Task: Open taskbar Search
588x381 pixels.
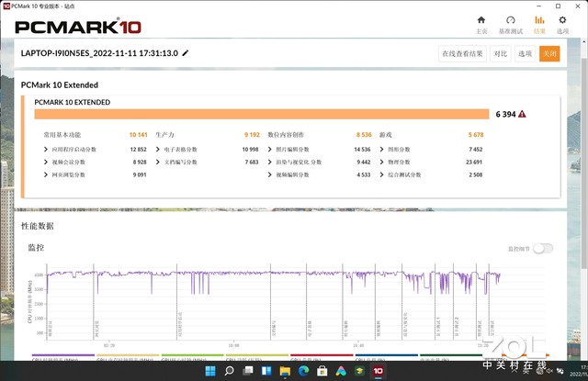Action: 229,371
